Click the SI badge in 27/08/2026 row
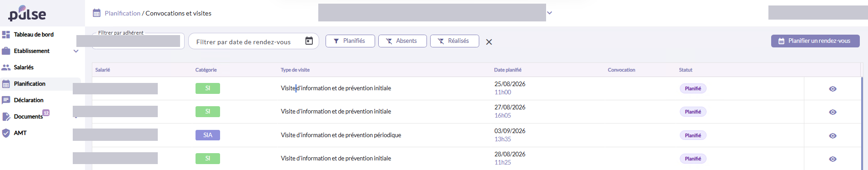Viewport: 868px width, 170px height. coord(208,112)
